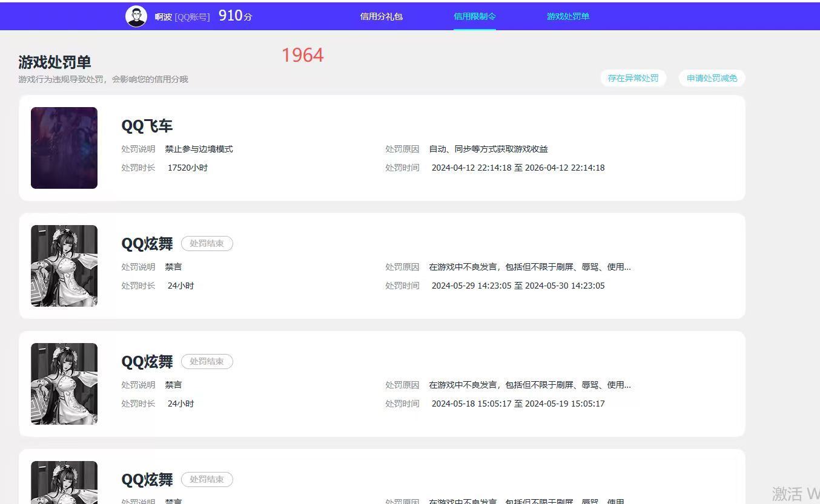Screen dimensions: 820x504
Task: Click the user avatar profile picture
Action: coord(136,16)
